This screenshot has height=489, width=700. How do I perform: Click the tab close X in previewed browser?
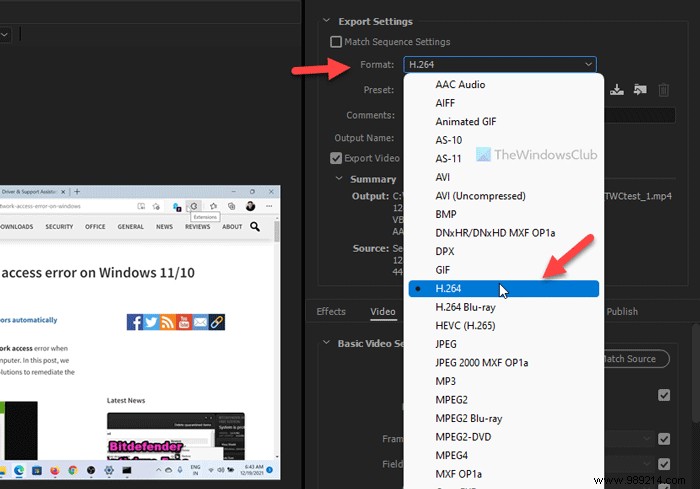click(63, 192)
